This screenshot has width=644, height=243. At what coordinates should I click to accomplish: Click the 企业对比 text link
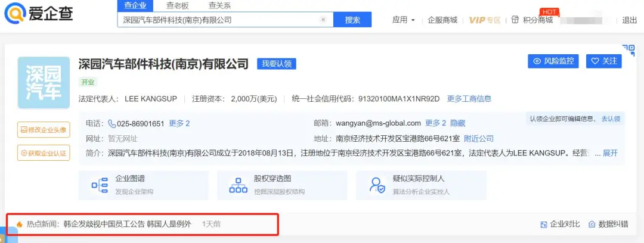click(565, 224)
